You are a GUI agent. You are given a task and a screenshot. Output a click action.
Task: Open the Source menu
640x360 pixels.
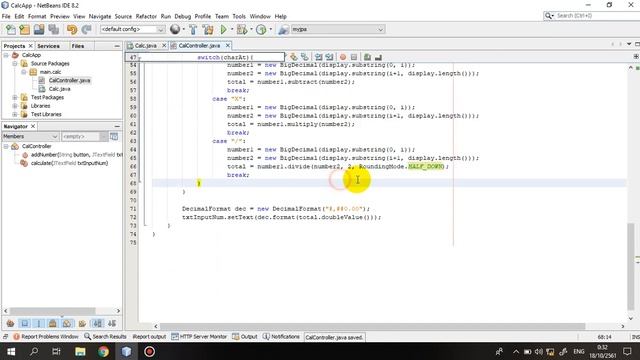(123, 16)
